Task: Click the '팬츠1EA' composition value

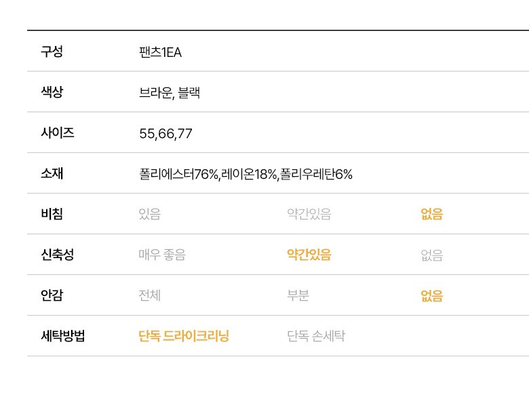Action: click(x=160, y=52)
